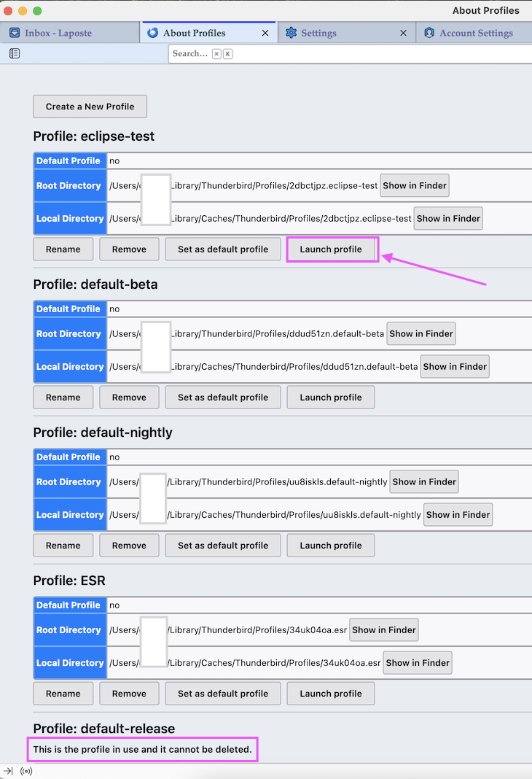Set default-beta as default profile
The width and height of the screenshot is (532, 779).
point(223,397)
